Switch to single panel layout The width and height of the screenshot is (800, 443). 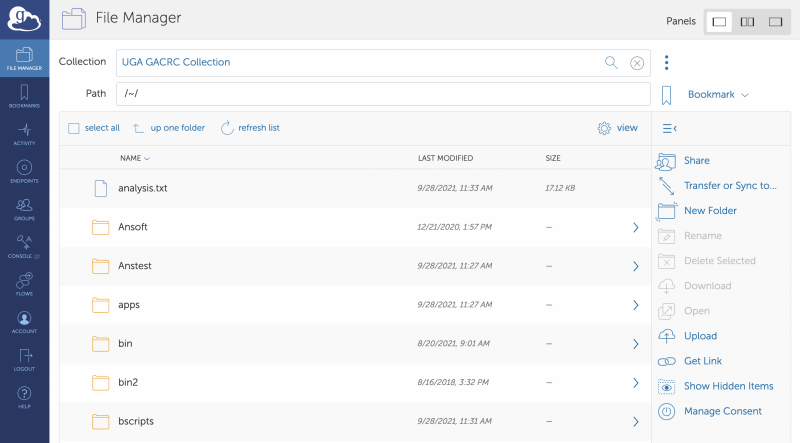point(719,21)
